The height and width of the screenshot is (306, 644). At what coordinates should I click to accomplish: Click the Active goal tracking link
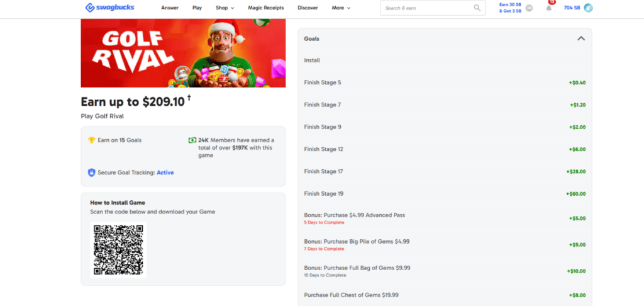pyautogui.click(x=165, y=173)
